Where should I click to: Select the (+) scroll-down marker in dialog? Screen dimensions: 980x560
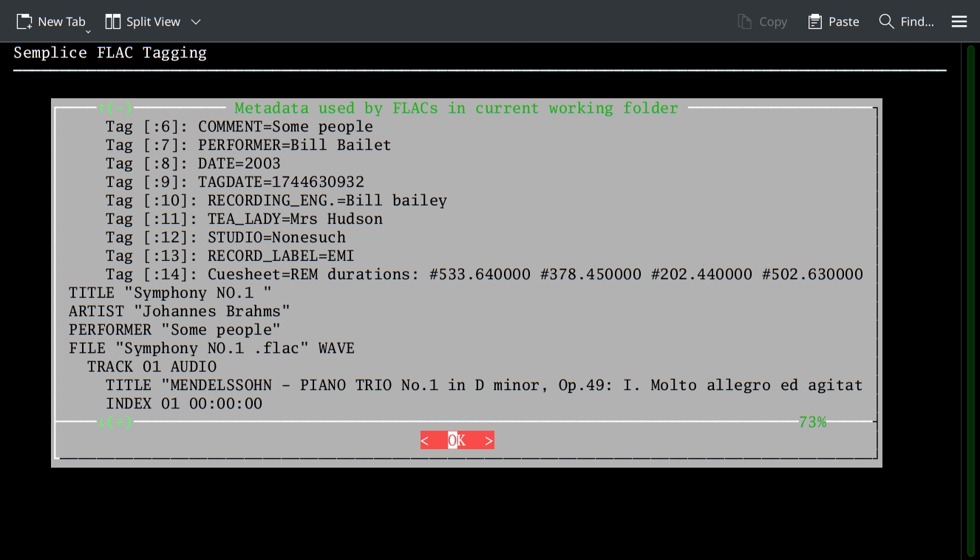click(115, 422)
